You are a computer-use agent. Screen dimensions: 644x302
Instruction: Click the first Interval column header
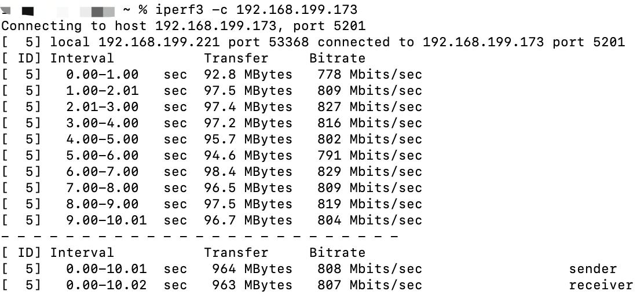(x=82, y=58)
